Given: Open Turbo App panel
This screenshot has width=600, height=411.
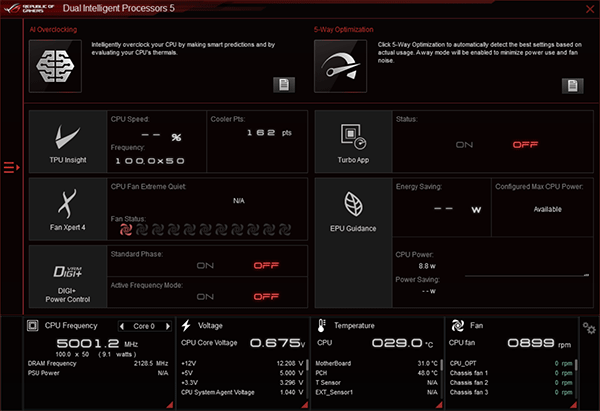Looking at the screenshot, I should [x=353, y=142].
